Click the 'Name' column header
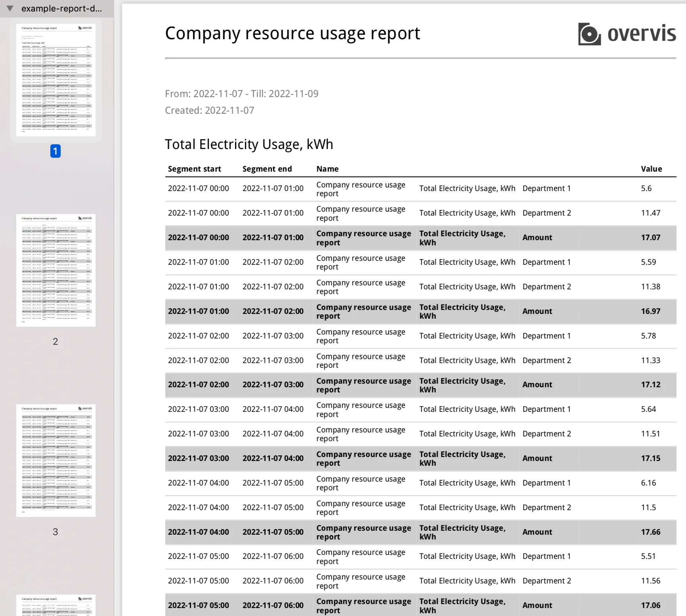 (328, 169)
